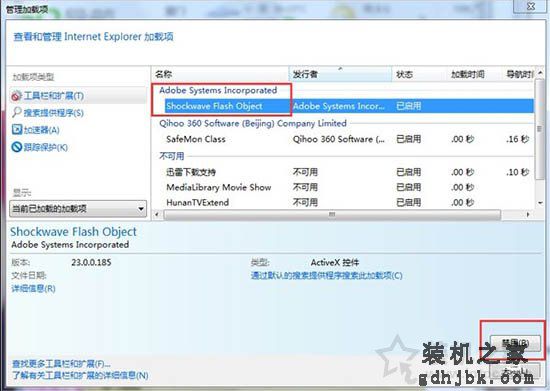Click the vertical scrollbar down arrow

point(540,203)
